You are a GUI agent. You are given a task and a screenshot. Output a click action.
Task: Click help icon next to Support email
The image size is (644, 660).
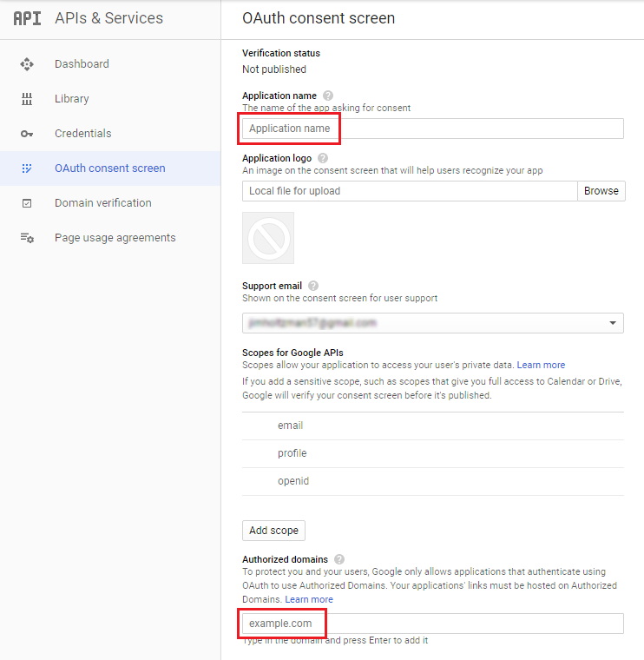coord(313,286)
